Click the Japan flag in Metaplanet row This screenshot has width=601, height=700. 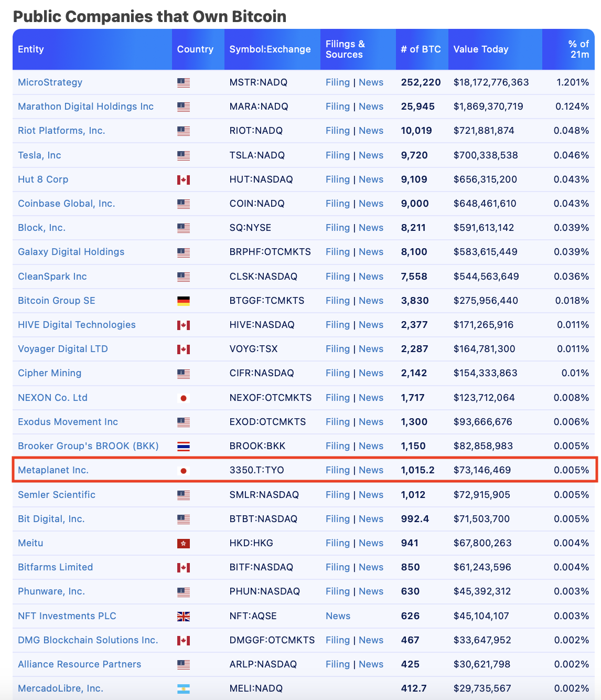pos(183,471)
